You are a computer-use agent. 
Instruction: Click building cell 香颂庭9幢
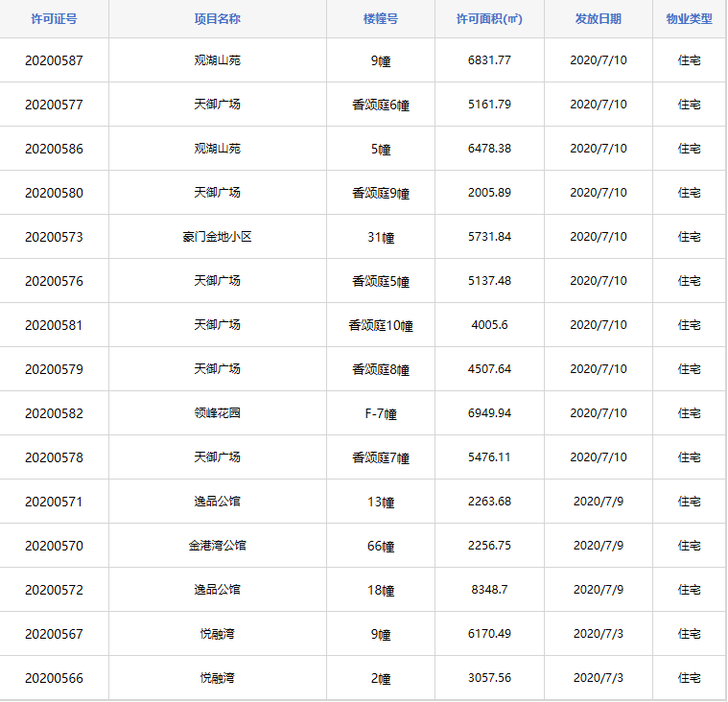click(x=381, y=193)
